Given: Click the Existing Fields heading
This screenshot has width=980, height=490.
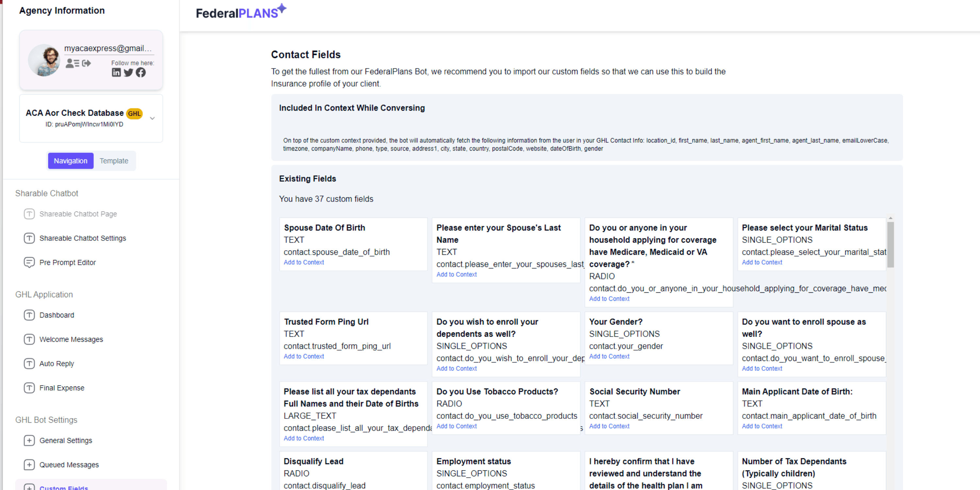Looking at the screenshot, I should tap(307, 179).
